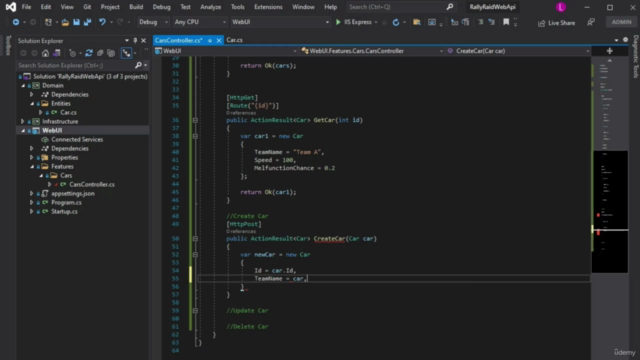This screenshot has height=360, width=640.
Task: Click the browser refresh icon
Action: pos(396,22)
